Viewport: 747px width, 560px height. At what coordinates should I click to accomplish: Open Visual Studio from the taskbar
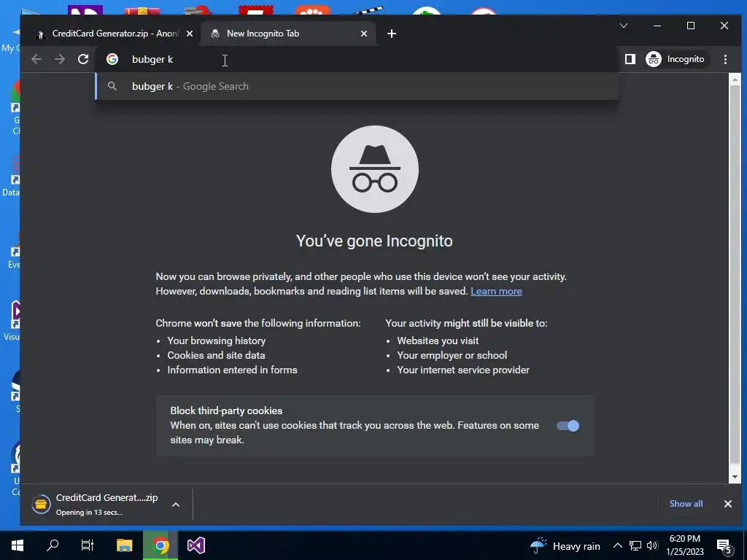point(196,545)
